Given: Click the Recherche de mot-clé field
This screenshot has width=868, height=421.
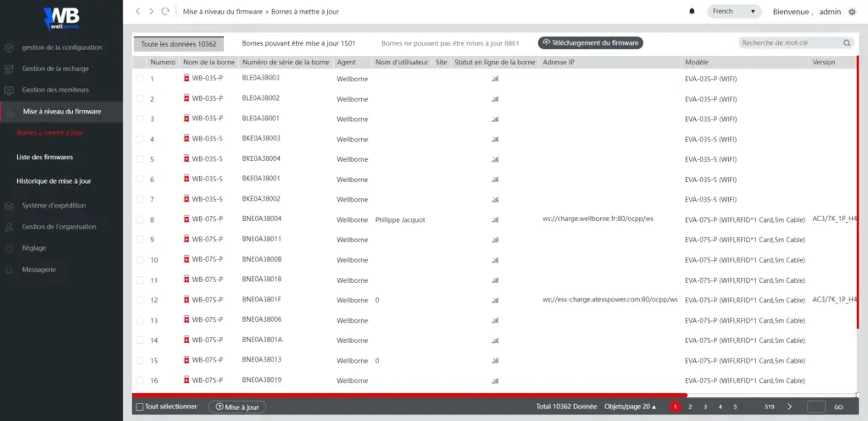Looking at the screenshot, I should point(790,42).
